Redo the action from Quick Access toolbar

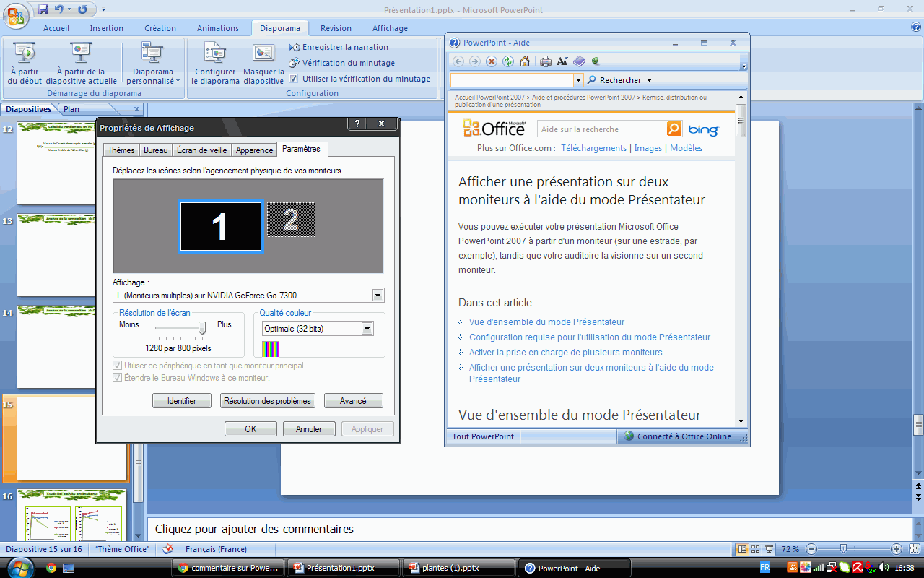click(x=82, y=9)
